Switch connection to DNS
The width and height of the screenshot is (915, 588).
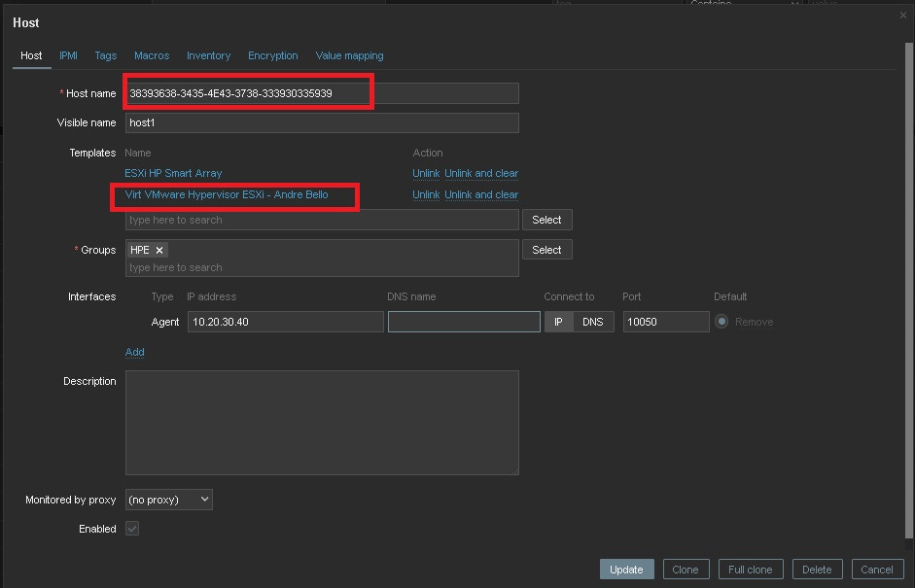pyautogui.click(x=592, y=322)
